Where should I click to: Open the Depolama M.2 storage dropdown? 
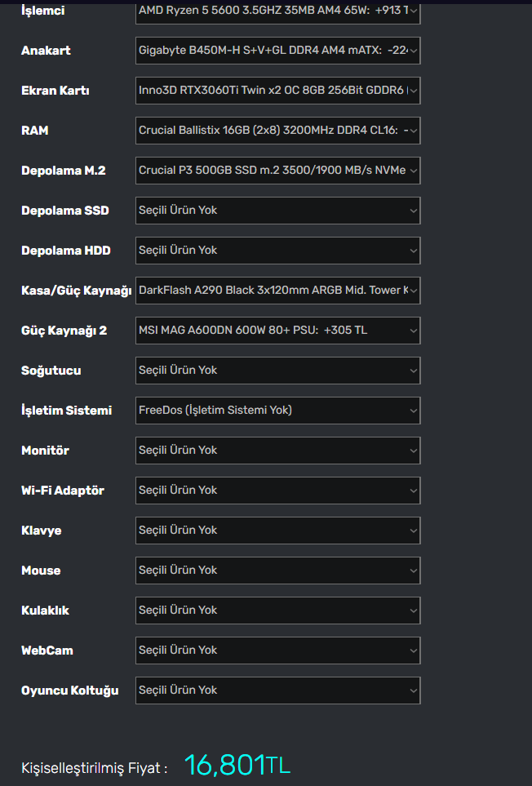pyautogui.click(x=277, y=171)
